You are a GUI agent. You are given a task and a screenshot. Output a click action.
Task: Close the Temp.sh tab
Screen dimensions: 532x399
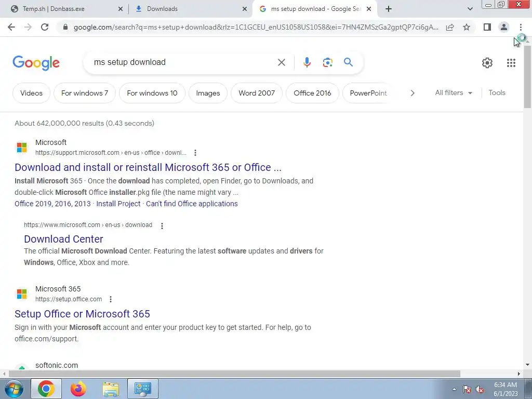tap(121, 9)
